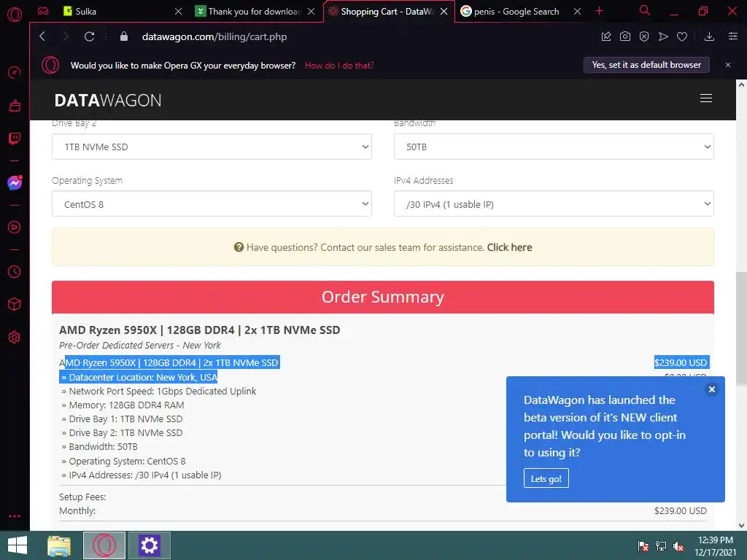The image size is (747, 560).
Task: Click Yes, set it as default browser
Action: tap(646, 65)
